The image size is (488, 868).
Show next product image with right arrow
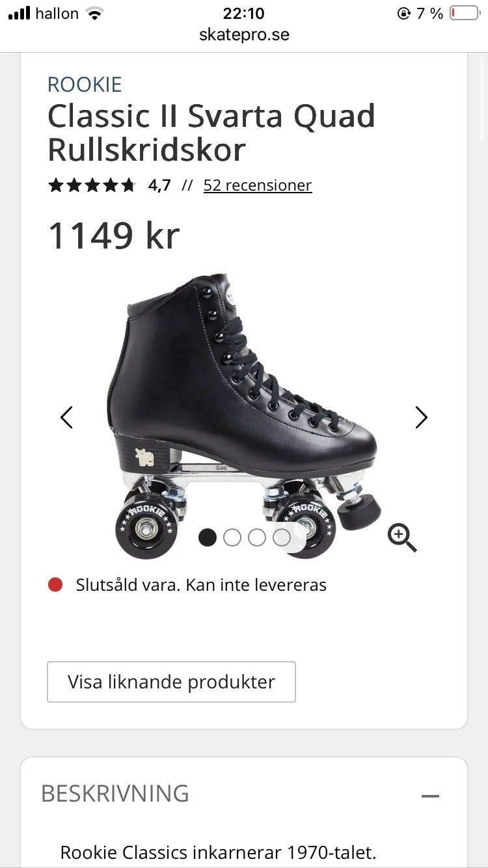422,417
